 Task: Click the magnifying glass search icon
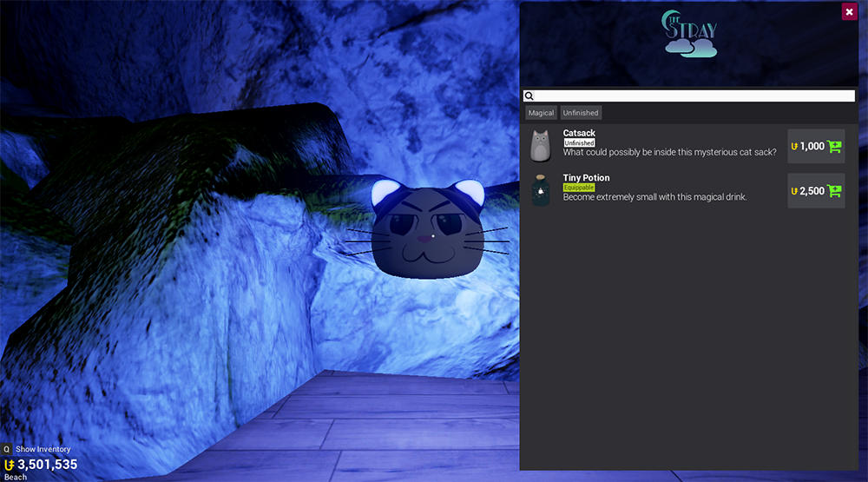pyautogui.click(x=529, y=96)
